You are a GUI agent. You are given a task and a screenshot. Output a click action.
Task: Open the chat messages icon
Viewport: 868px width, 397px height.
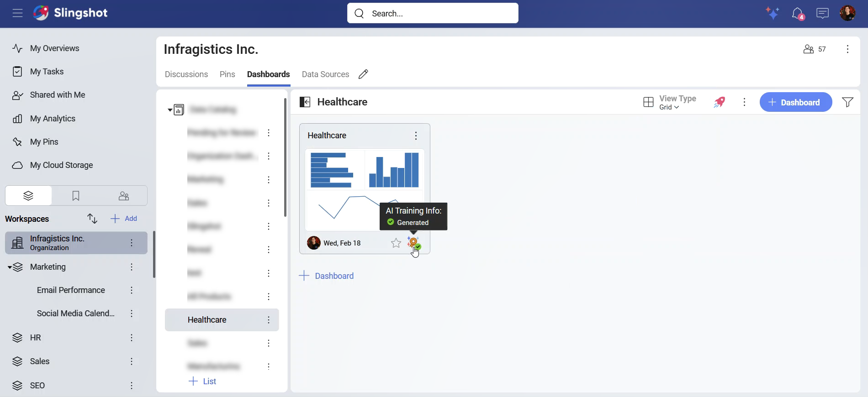click(822, 13)
